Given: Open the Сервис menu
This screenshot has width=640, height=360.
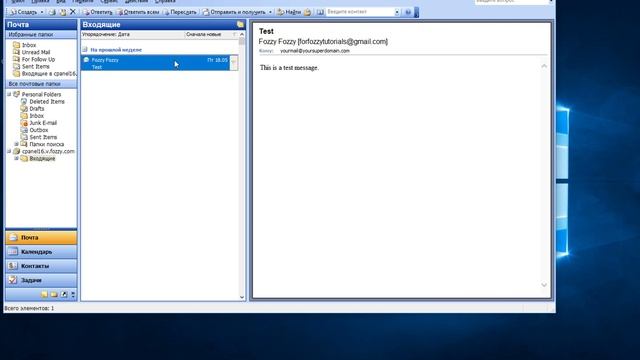Looking at the screenshot, I should (x=109, y=2).
